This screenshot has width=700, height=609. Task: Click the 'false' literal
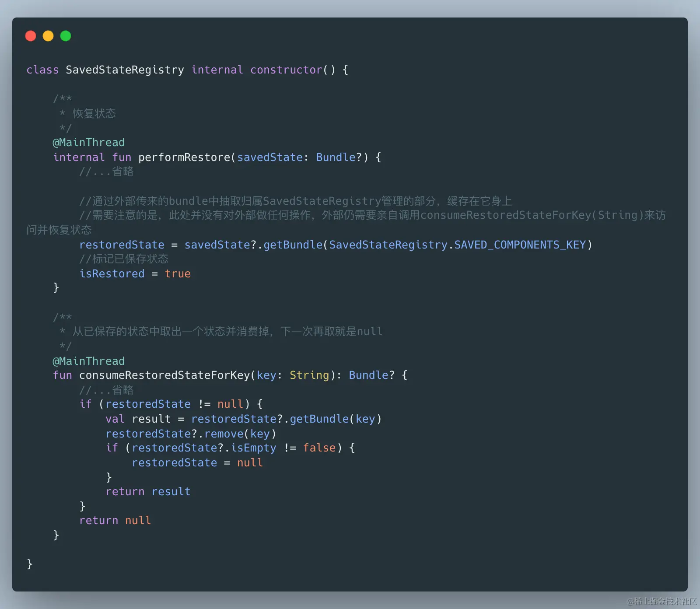pyautogui.click(x=319, y=448)
